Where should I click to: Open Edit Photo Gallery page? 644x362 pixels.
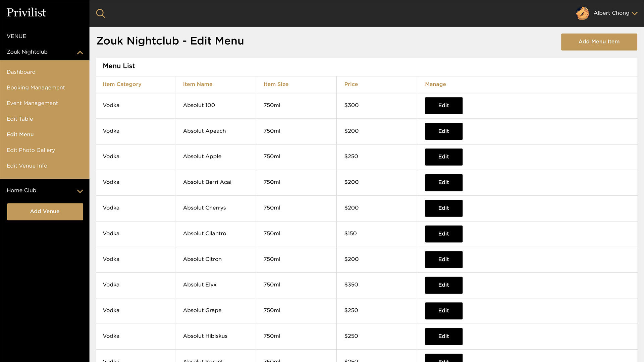pyautogui.click(x=31, y=150)
